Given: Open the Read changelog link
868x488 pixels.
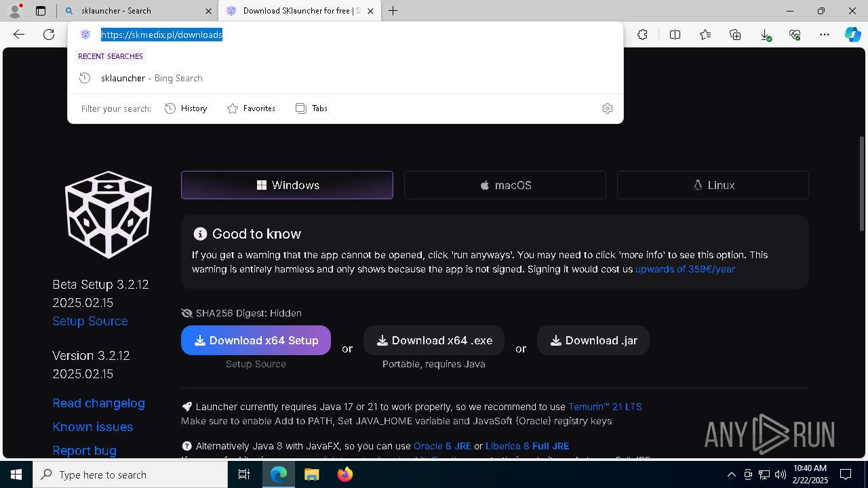Looking at the screenshot, I should tap(99, 403).
